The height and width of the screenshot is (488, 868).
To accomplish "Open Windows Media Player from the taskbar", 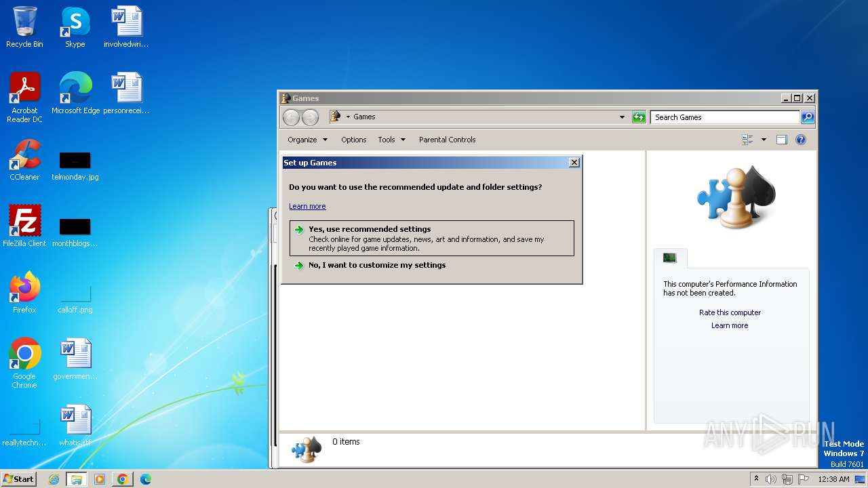I will pos(99,479).
